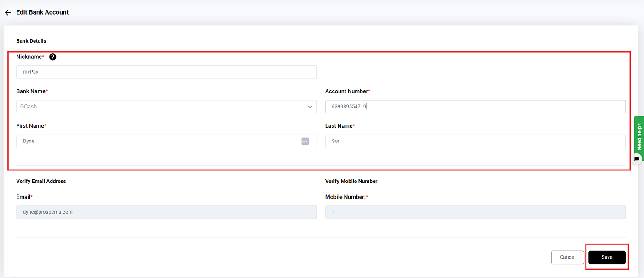Open the chat bubble icon below Need help
The height and width of the screenshot is (278, 644).
pyautogui.click(x=637, y=159)
